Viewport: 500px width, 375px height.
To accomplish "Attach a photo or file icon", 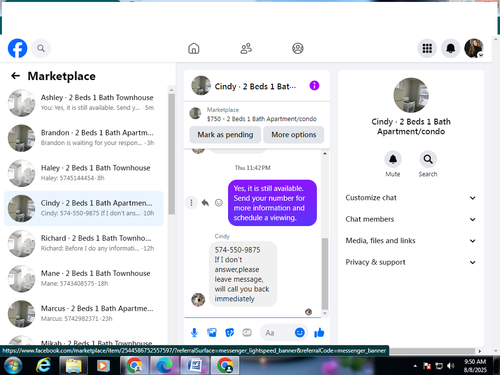I will click(x=212, y=332).
